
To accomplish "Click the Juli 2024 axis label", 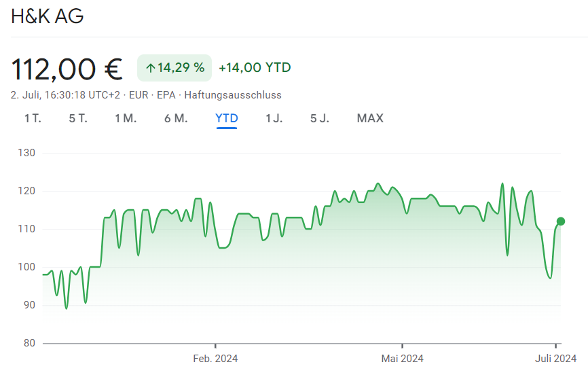I will click(x=556, y=359).
